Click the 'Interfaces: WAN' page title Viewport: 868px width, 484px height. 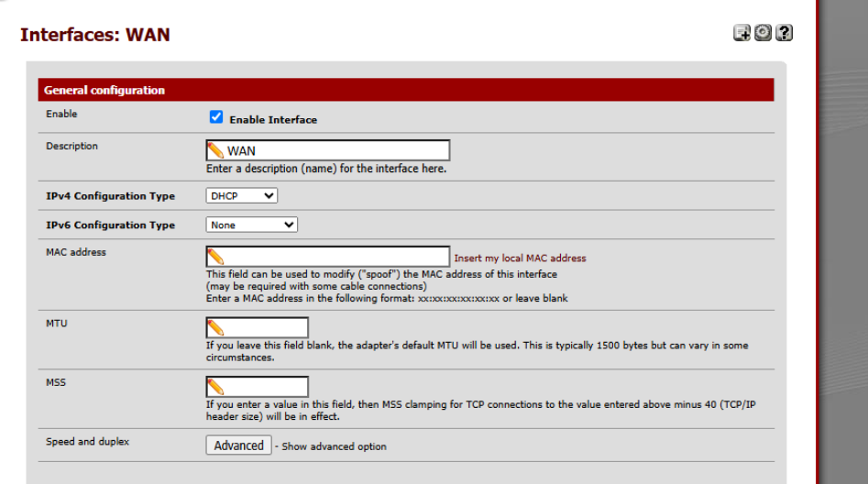tap(94, 35)
